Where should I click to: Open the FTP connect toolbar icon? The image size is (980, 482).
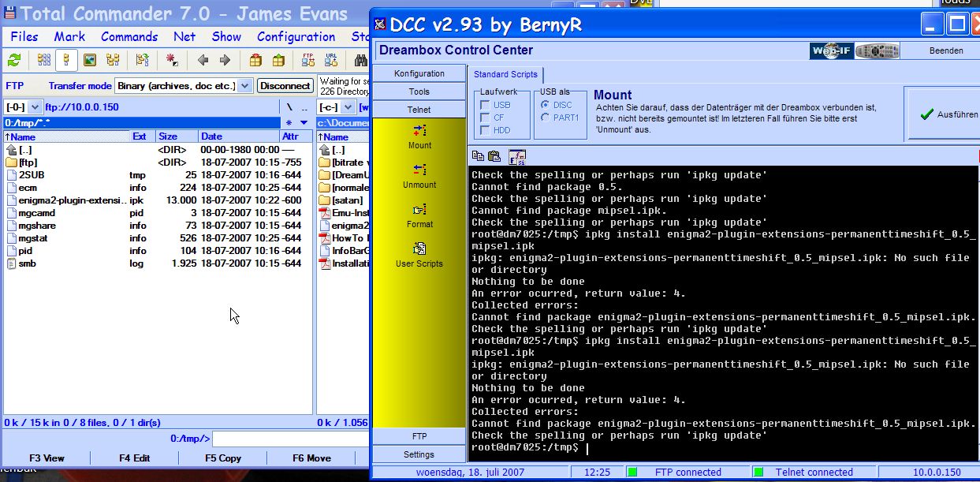308,60
